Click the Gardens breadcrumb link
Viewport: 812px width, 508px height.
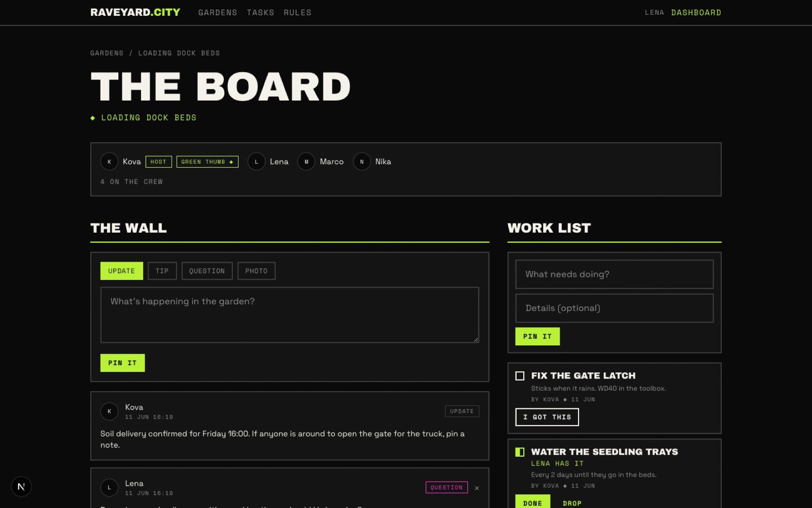click(107, 53)
